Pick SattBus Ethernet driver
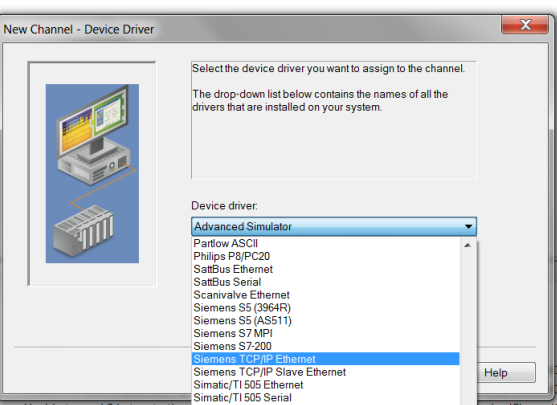Screen dimensions: 557x405 (x=326, y=269)
